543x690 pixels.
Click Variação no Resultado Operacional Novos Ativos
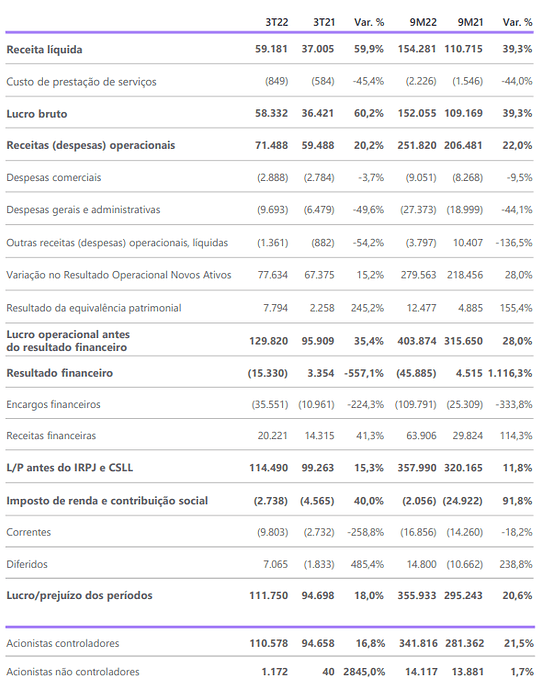pos(119,275)
